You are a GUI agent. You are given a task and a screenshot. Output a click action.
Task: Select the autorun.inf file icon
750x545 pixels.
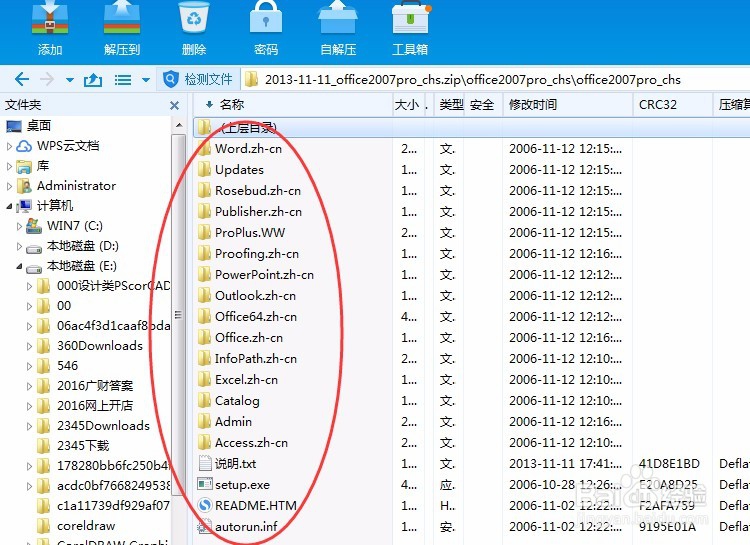tap(205, 526)
